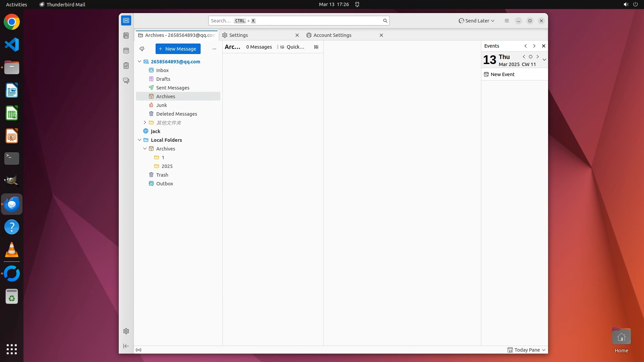Toggle the Today Pane

(527, 350)
